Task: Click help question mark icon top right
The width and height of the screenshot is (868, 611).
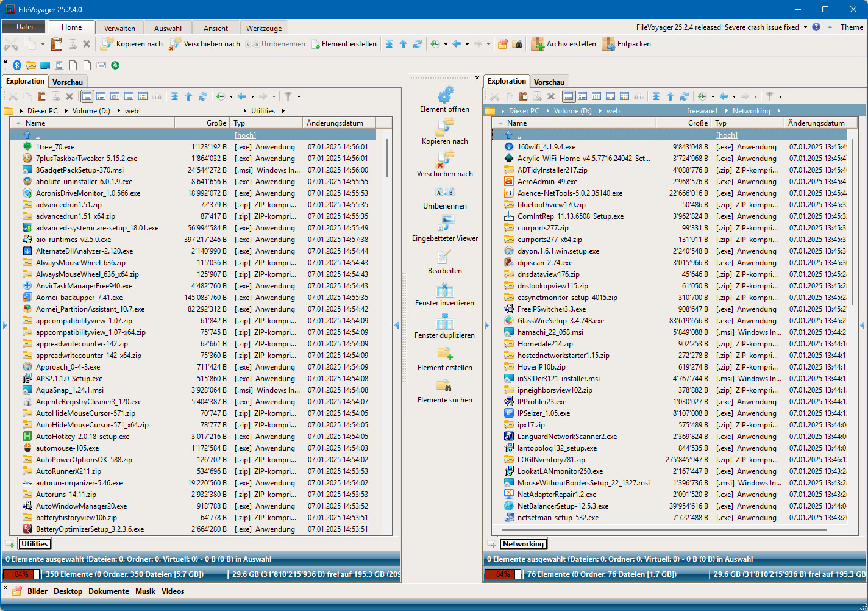Action: (816, 27)
